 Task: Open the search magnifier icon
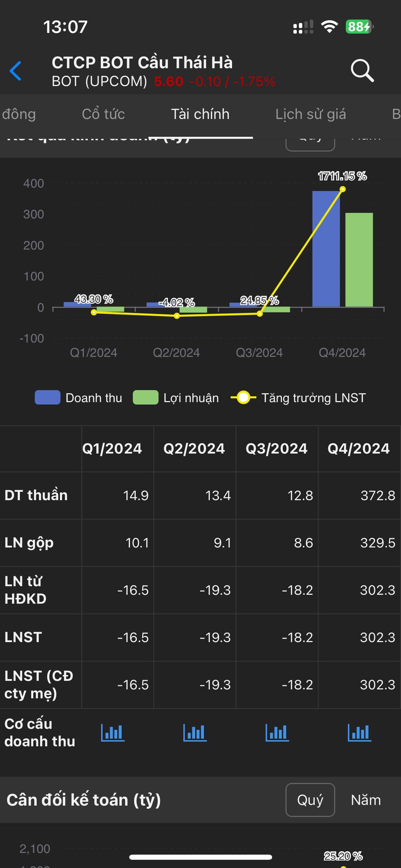coord(362,71)
